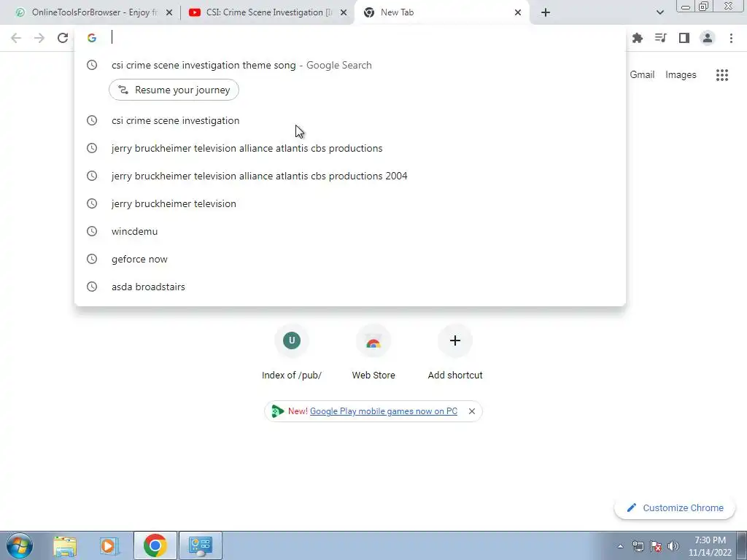747x560 pixels.
Task: Select the 'wincdemu' suggestion
Action: [x=350, y=231]
